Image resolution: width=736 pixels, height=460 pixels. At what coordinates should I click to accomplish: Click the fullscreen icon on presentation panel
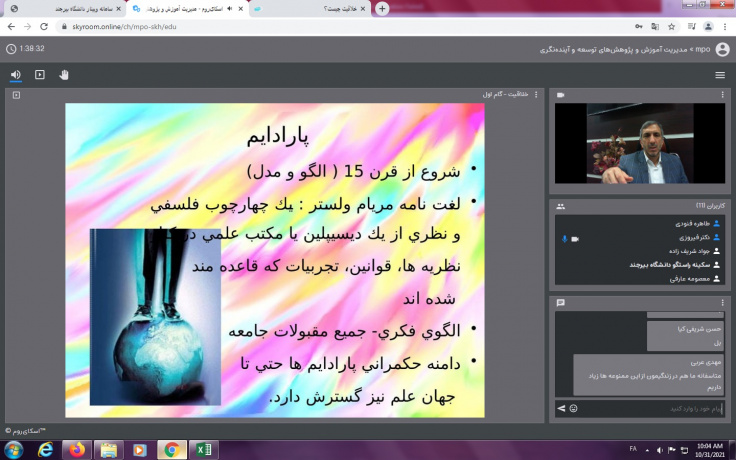point(16,95)
